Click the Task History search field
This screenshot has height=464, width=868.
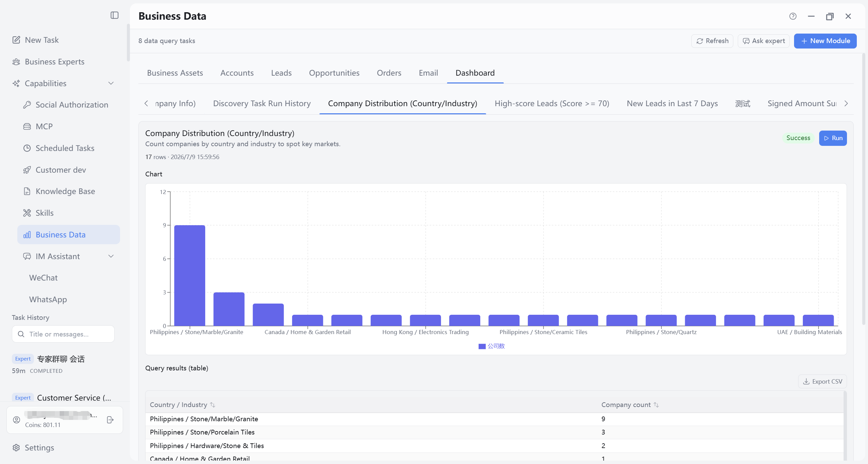coord(63,334)
